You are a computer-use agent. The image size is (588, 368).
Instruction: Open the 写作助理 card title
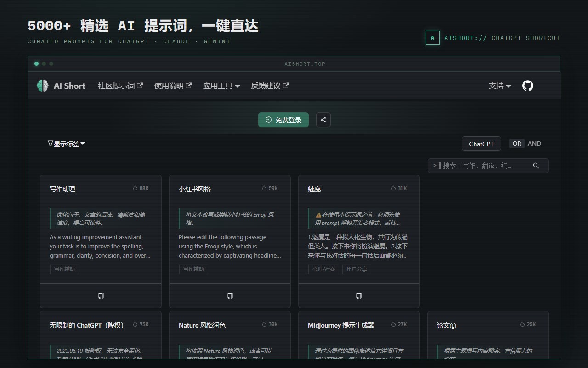click(62, 189)
